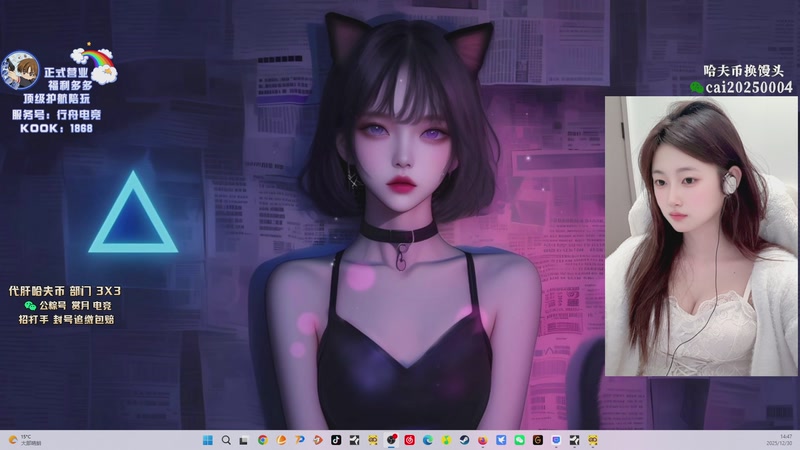Open the weather widget showing 15°C
Viewport: 800px width, 450px height.
(x=24, y=440)
